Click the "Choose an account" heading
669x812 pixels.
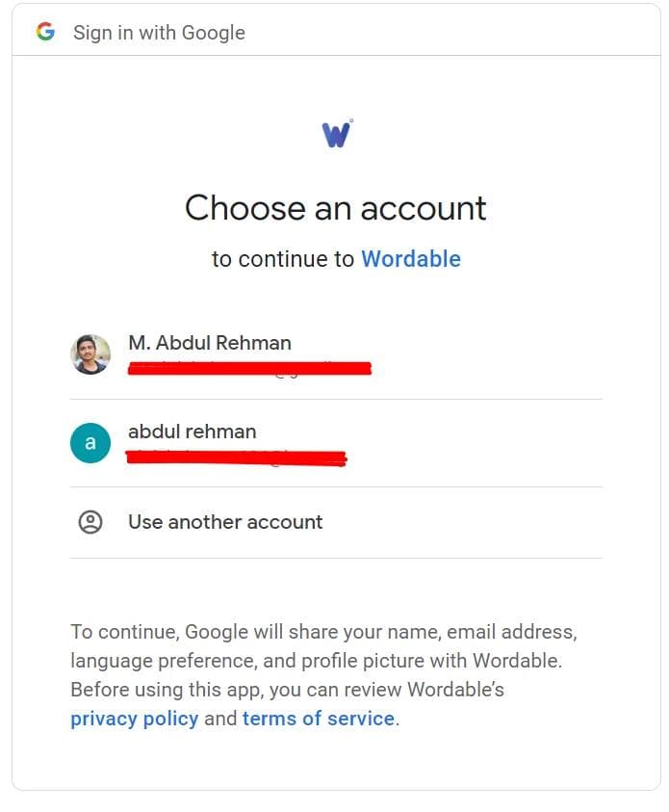coord(336,208)
